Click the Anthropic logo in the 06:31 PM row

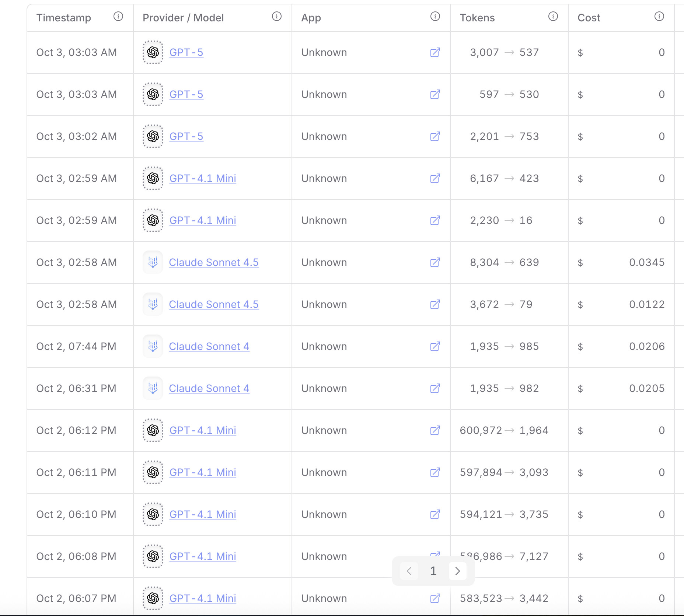[x=153, y=388]
